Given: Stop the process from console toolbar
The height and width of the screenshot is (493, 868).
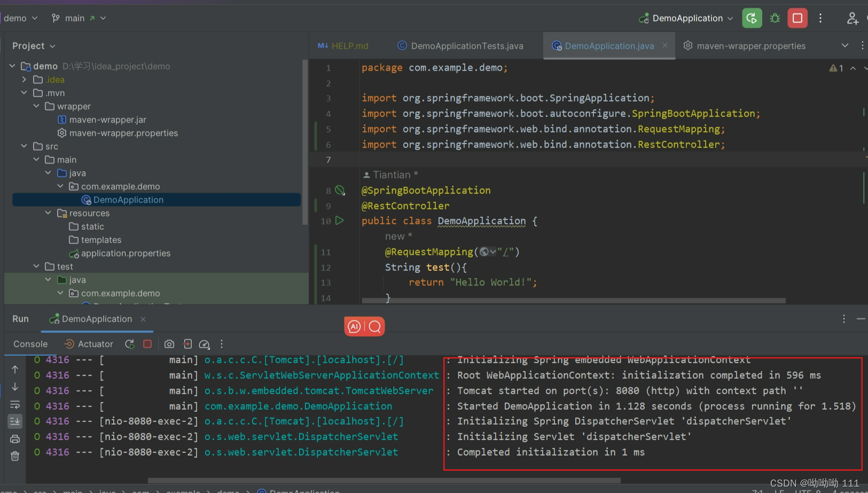Looking at the screenshot, I should (x=147, y=344).
